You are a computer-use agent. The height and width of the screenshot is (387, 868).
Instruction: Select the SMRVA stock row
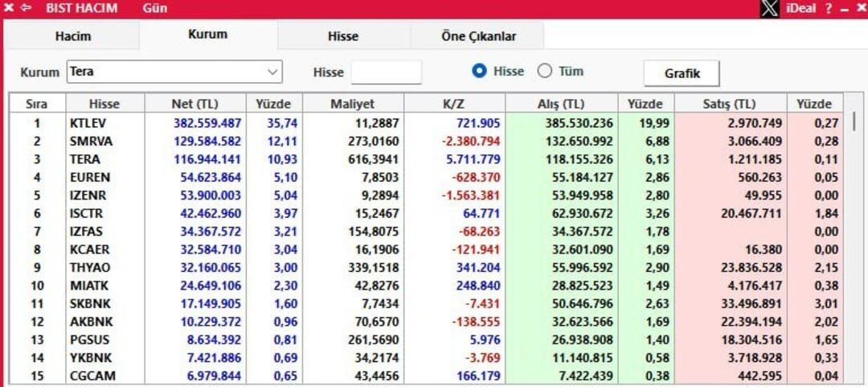click(x=426, y=142)
